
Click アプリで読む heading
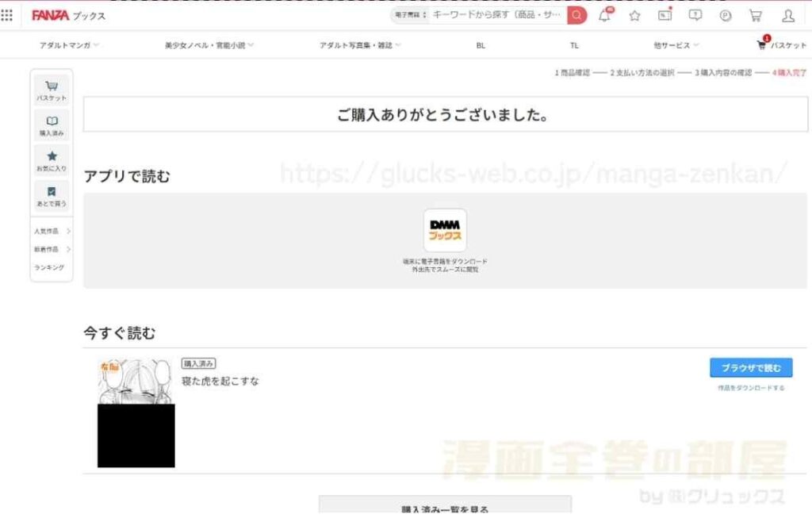click(127, 177)
